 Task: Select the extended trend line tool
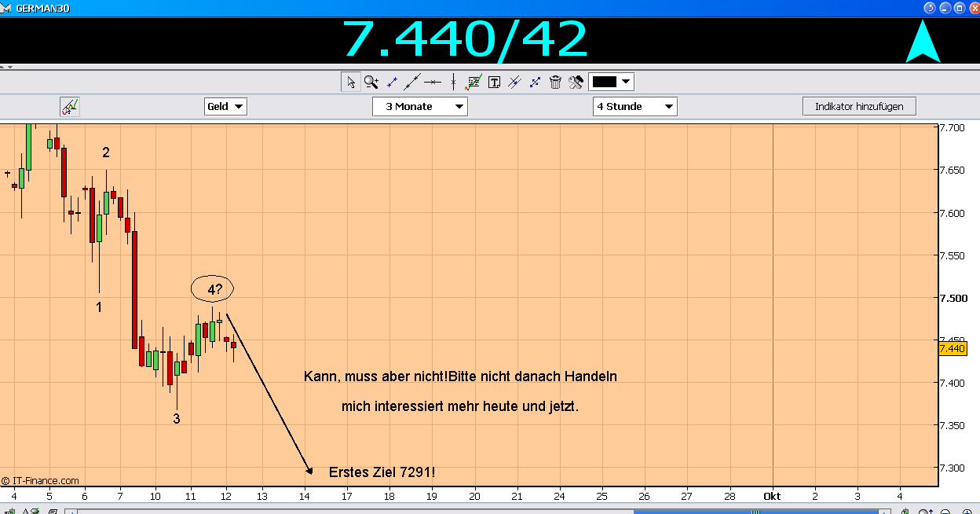tap(412, 82)
